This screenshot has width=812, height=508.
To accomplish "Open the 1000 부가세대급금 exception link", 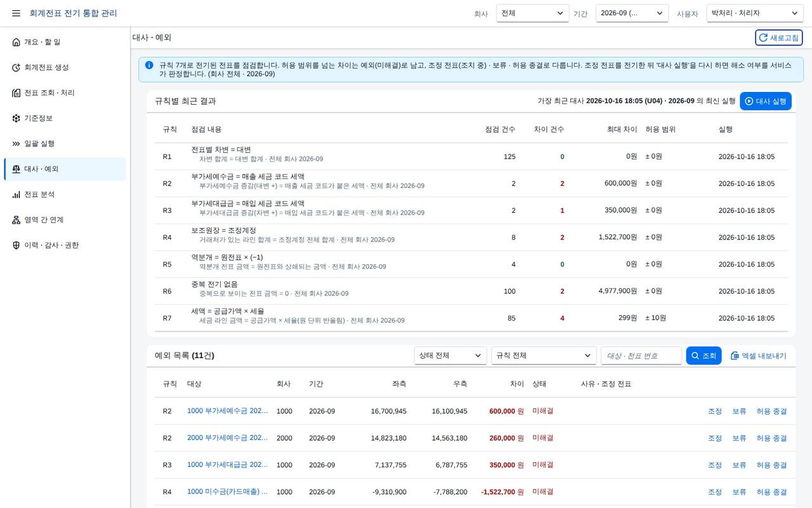I will click(x=228, y=464).
